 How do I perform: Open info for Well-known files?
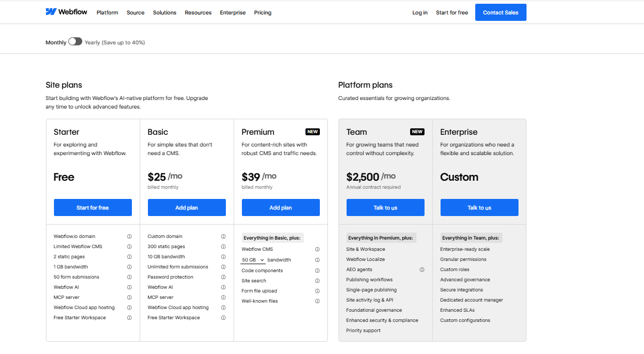317,301
